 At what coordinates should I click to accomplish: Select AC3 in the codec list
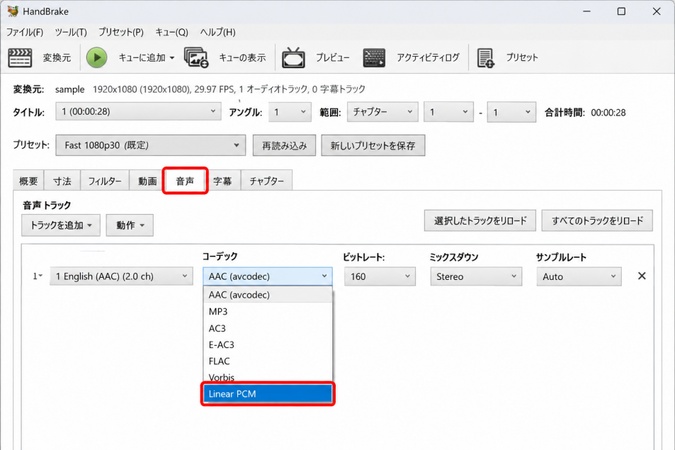pos(267,328)
